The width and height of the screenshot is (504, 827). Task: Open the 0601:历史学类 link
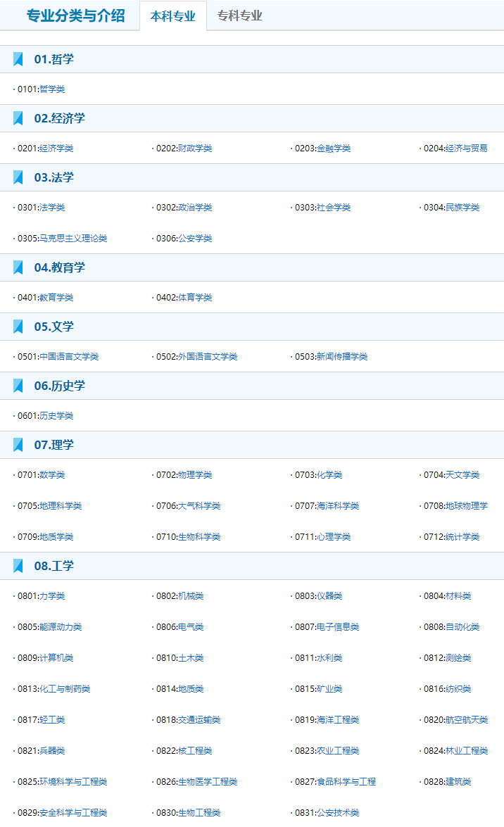pyautogui.click(x=45, y=415)
